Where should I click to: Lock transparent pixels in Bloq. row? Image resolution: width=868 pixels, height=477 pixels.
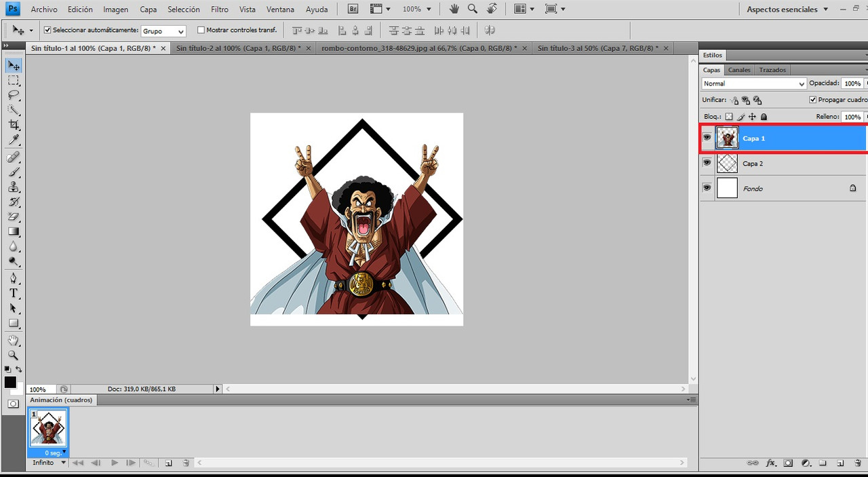click(729, 117)
